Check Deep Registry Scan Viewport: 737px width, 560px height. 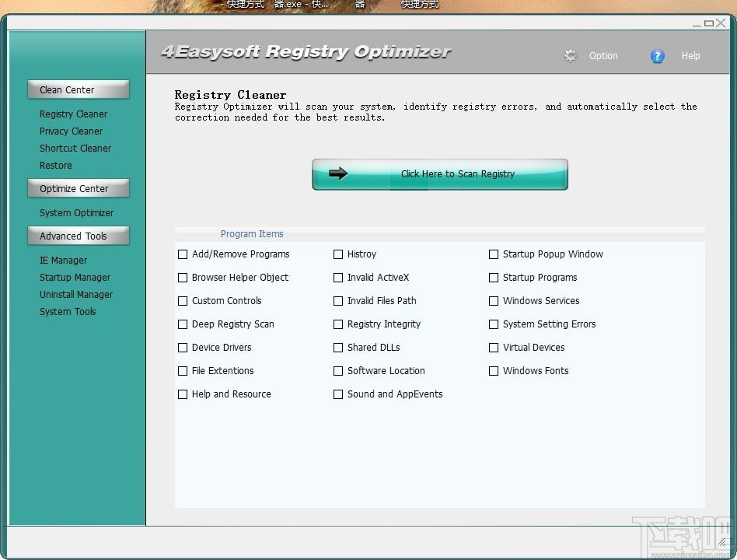(x=183, y=324)
